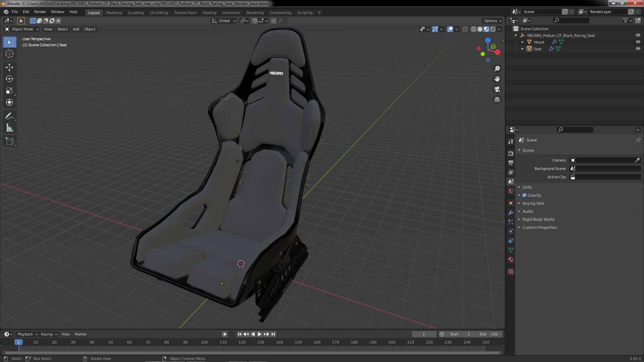Select the Measure tool
This screenshot has width=644, height=362.
(x=9, y=128)
